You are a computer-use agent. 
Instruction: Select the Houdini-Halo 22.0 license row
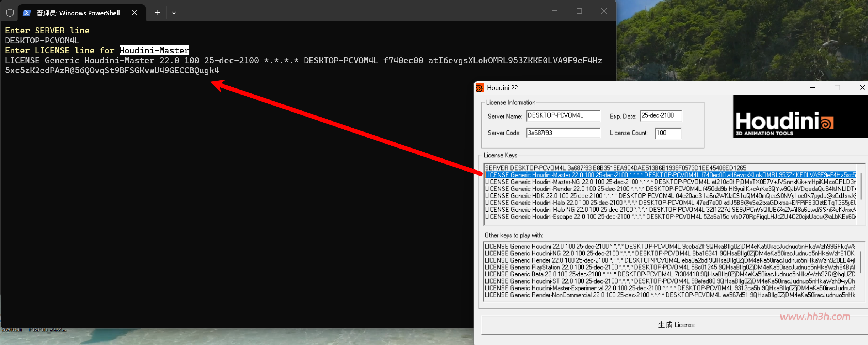tap(670, 203)
